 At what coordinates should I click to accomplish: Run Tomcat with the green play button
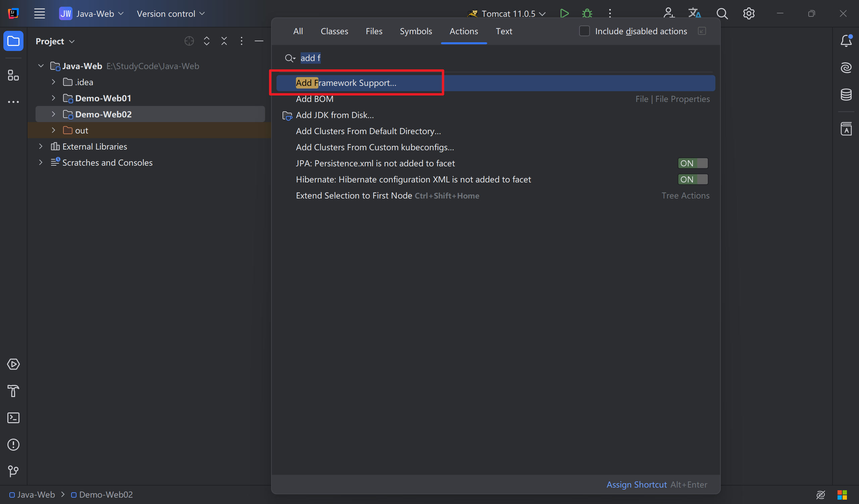pyautogui.click(x=564, y=14)
